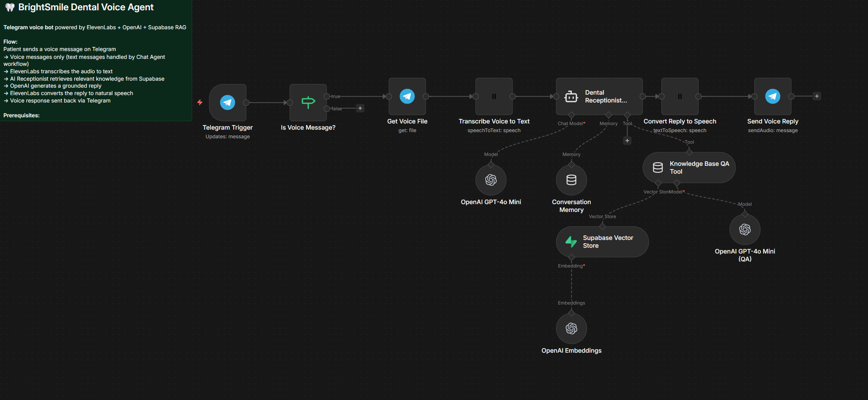This screenshot has width=868, height=400.
Task: Click the "Embeddings" label above OpenAI Embeddings
Action: (x=571, y=303)
